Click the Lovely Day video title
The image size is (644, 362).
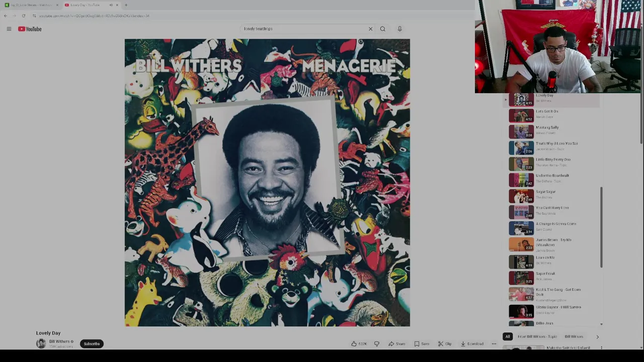point(48,333)
